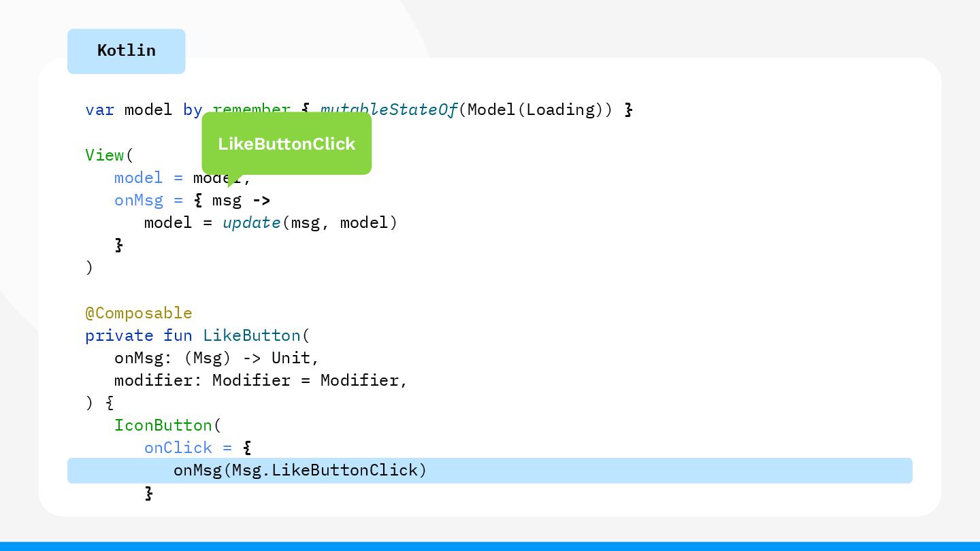Click the italic 'update' function call
Viewport: 980px width, 551px height.
click(251, 222)
